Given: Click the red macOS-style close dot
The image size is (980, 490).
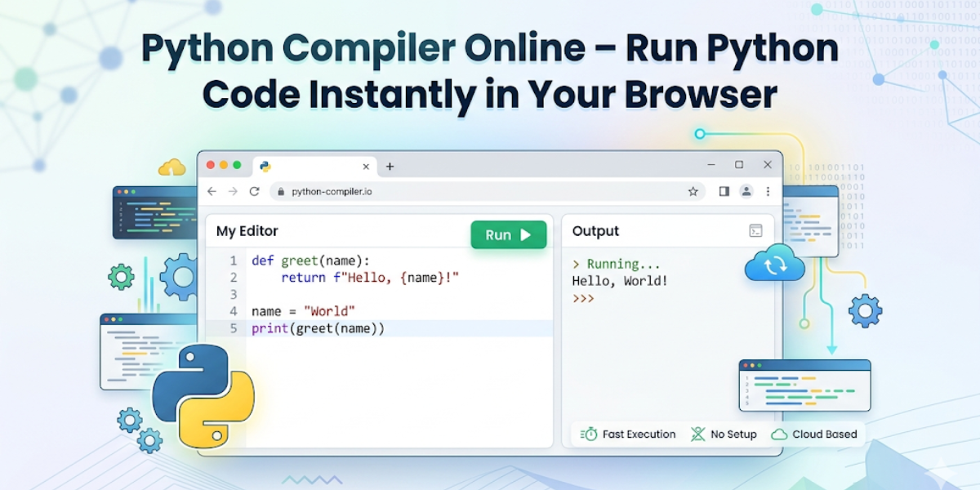Looking at the screenshot, I should tap(211, 165).
